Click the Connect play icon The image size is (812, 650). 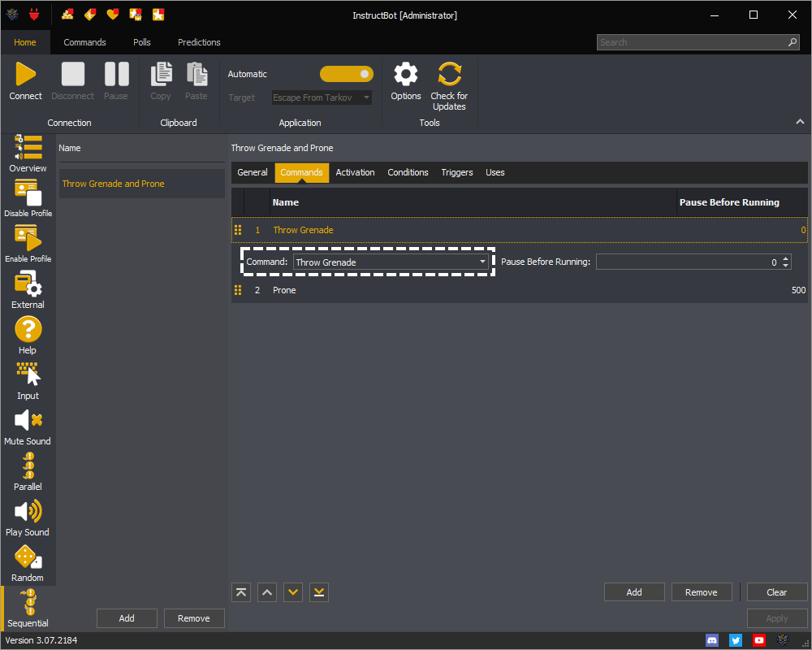25,74
